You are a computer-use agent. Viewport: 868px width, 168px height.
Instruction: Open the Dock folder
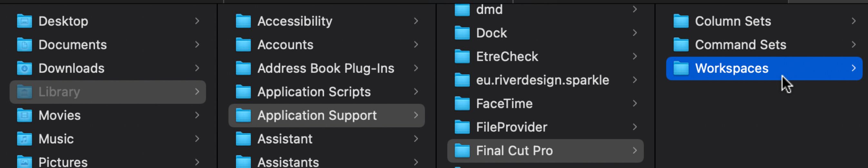point(491,33)
